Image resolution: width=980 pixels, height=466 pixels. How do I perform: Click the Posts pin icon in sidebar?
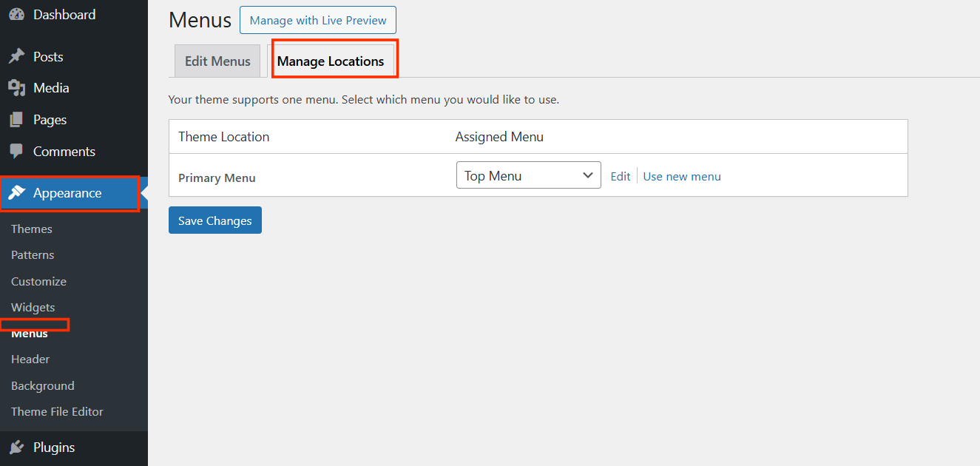(17, 56)
